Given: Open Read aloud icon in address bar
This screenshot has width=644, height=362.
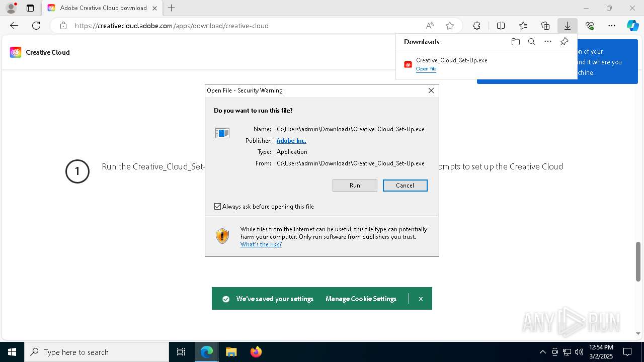Looking at the screenshot, I should tap(430, 26).
